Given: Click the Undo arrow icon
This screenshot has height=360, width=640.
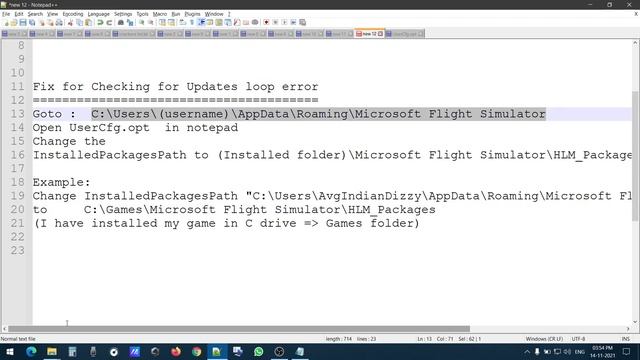Looking at the screenshot, I should [100, 22].
